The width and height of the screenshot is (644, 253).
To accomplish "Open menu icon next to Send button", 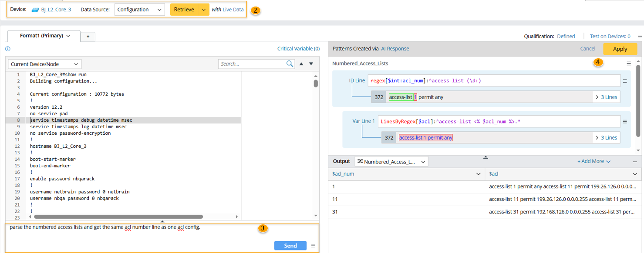I will click(313, 246).
